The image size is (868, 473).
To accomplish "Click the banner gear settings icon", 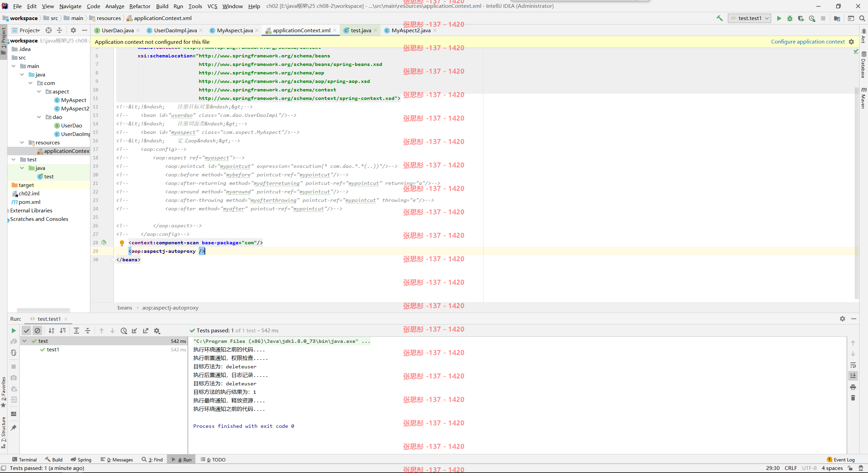I will pos(851,42).
